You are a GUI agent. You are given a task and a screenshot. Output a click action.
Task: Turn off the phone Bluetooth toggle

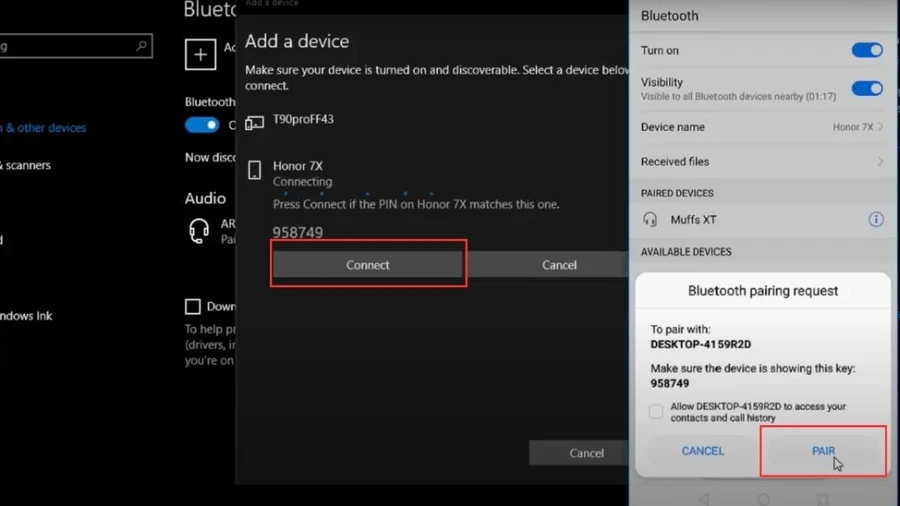pos(867,50)
